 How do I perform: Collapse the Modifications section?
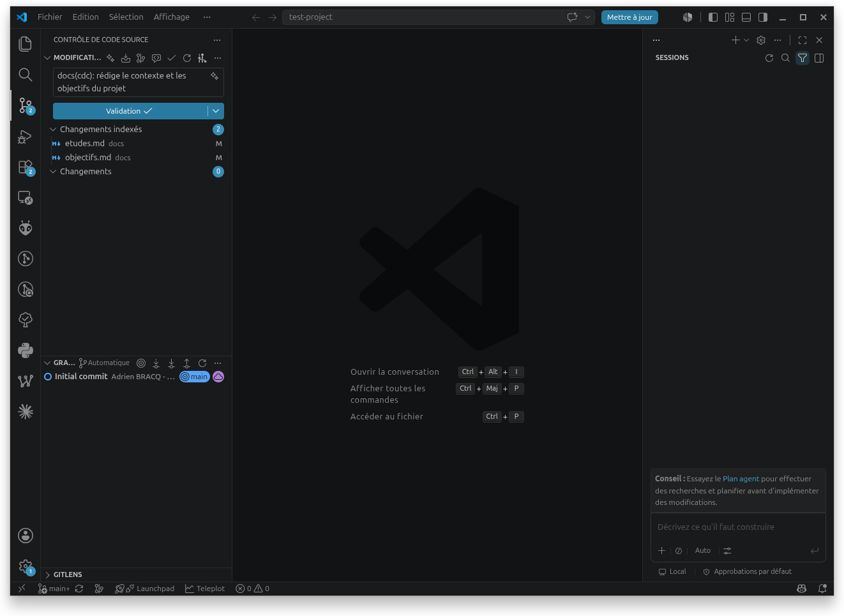tap(47, 58)
